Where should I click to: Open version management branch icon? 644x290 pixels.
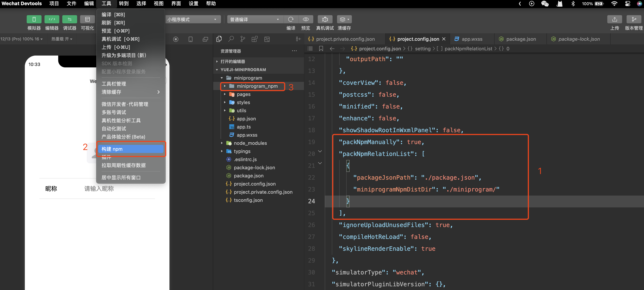634,19
